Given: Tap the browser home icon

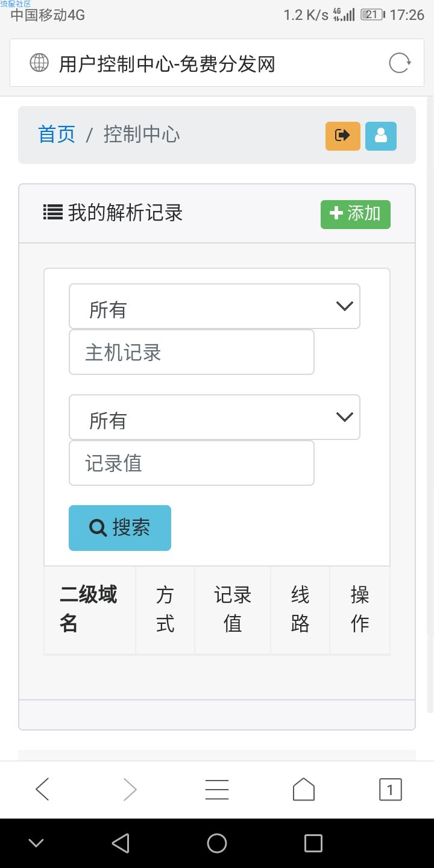Looking at the screenshot, I should [x=304, y=790].
